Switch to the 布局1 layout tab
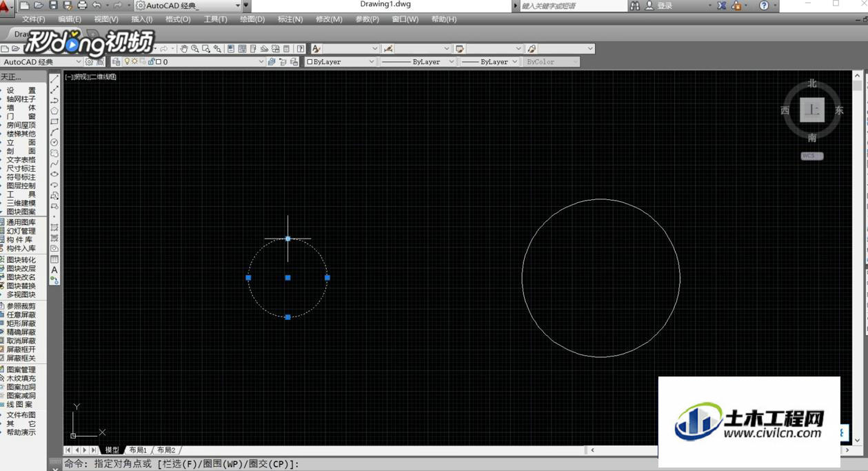The width and height of the screenshot is (868, 471). [138, 450]
